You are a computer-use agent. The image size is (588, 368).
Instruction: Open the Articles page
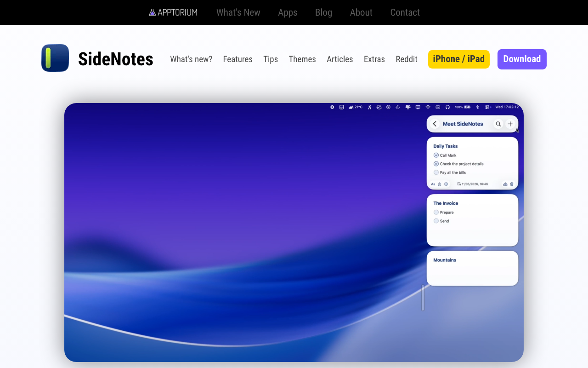[340, 59]
